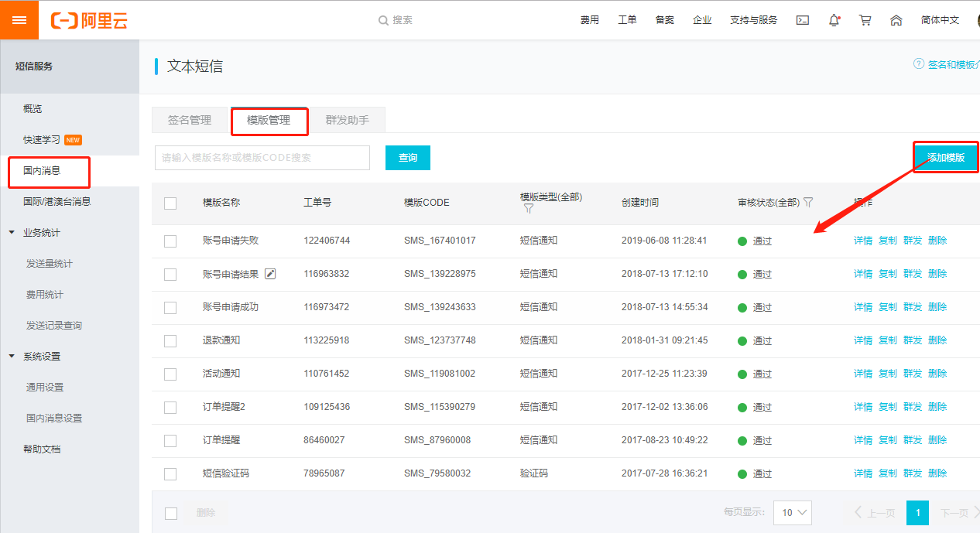Click the 添加模版 button
The width and height of the screenshot is (980, 533).
[x=945, y=157]
